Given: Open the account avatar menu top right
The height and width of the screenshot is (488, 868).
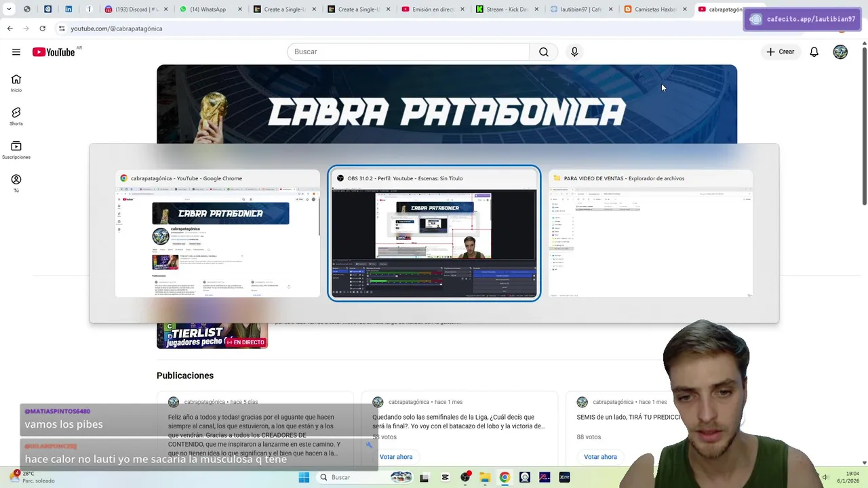Looking at the screenshot, I should (840, 52).
